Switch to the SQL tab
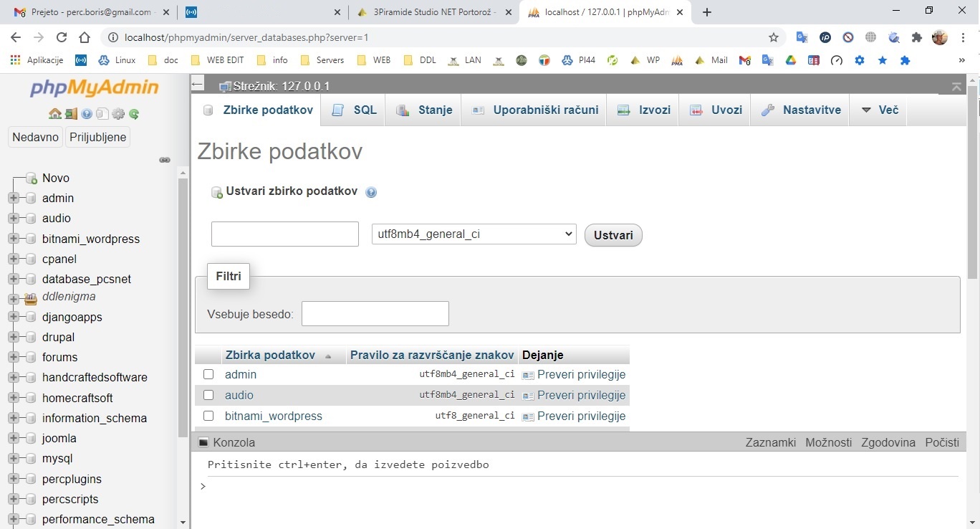The width and height of the screenshot is (980, 529). 354,110
